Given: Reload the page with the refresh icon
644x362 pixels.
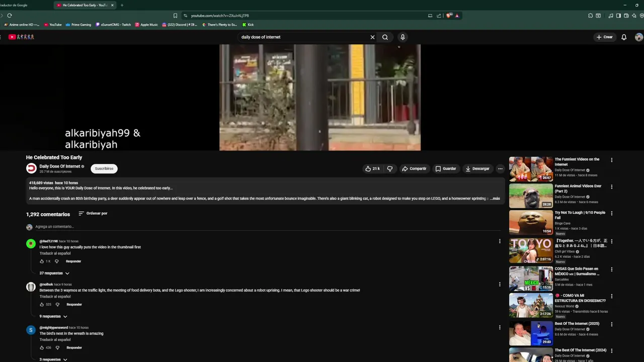Looking at the screenshot, I should point(9,16).
